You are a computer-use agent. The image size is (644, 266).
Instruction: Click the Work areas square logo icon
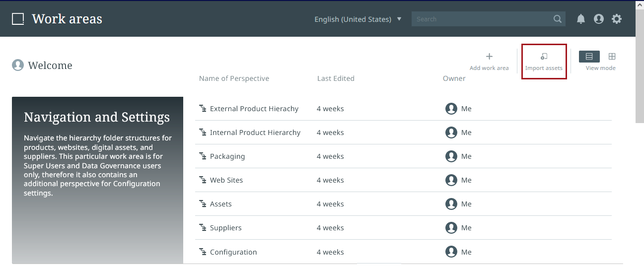click(18, 19)
